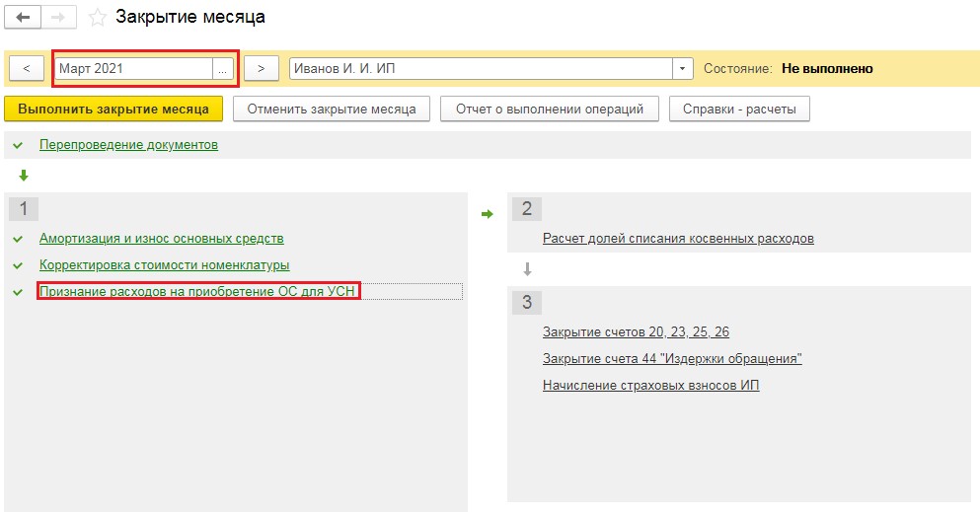The height and width of the screenshot is (512, 980).
Task: Click checkmark next to Признание расходов
Action: click(x=18, y=292)
